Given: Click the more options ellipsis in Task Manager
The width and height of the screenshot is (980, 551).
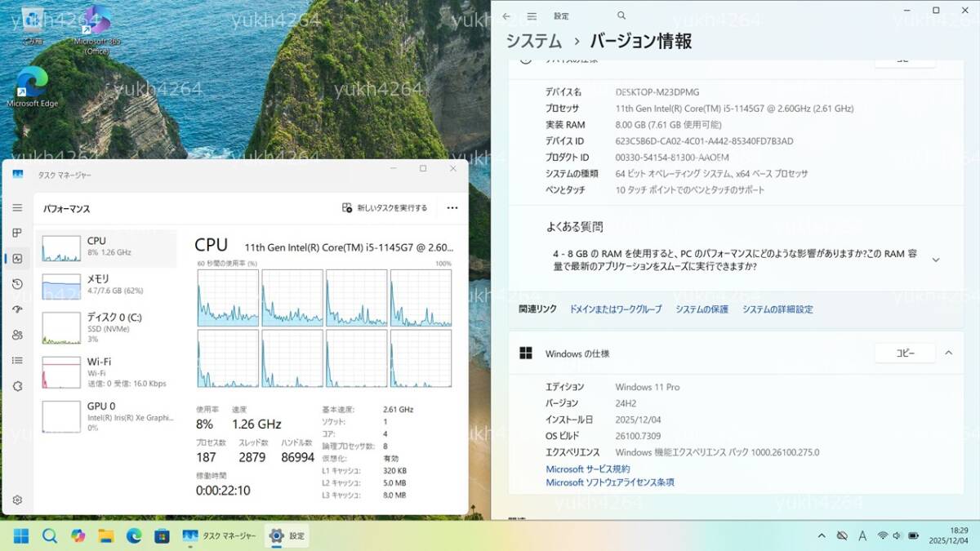Looking at the screenshot, I should point(452,208).
